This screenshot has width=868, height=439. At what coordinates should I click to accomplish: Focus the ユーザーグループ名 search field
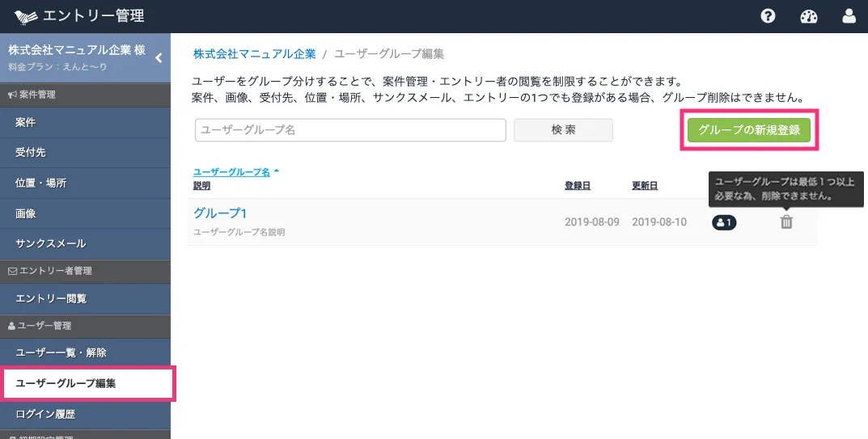click(350, 130)
